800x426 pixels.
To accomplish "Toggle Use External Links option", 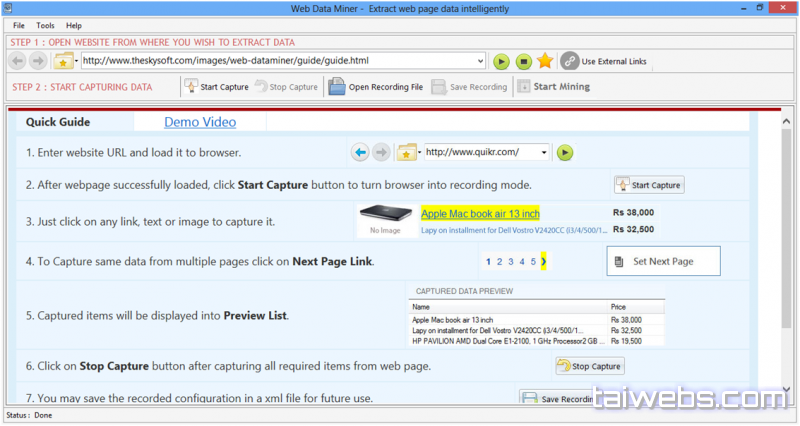I will click(x=603, y=61).
